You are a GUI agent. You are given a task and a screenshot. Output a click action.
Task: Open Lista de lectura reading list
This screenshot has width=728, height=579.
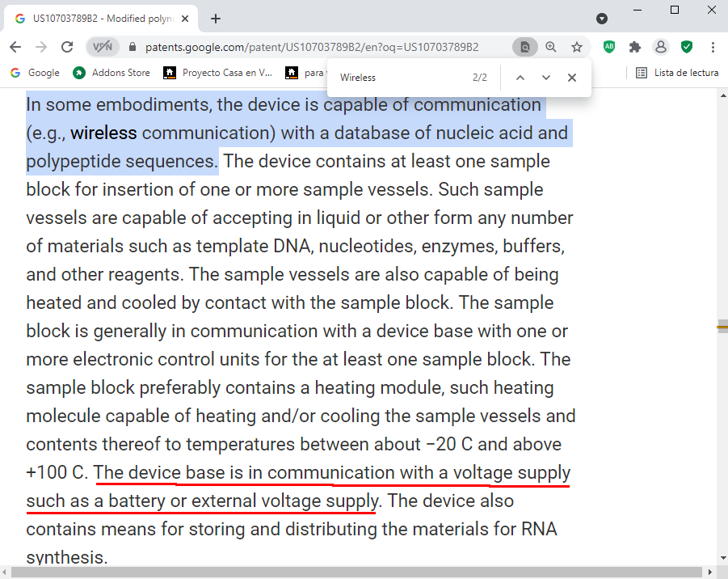[677, 73]
